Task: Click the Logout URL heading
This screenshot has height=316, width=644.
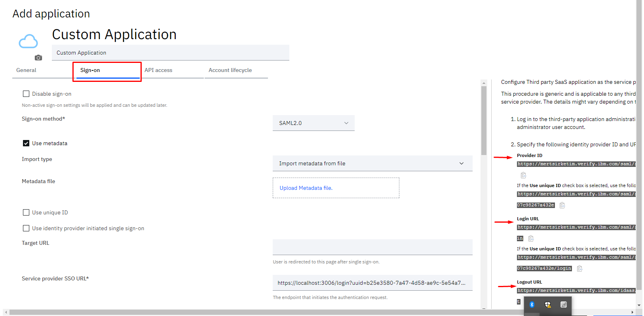Action: 530,282
